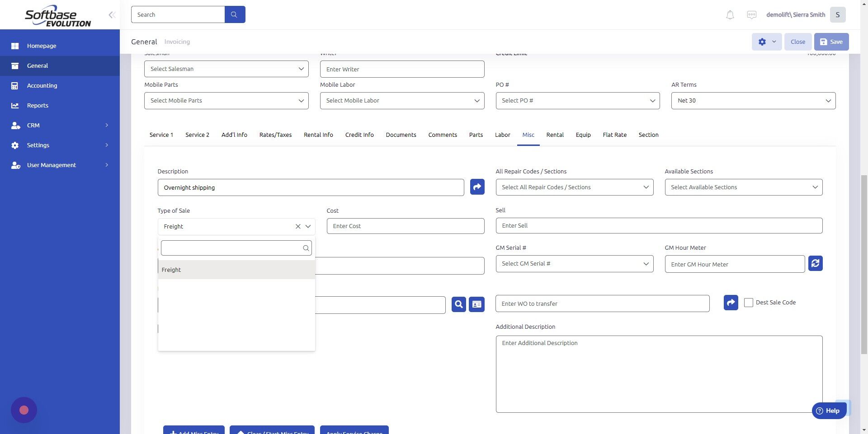Viewport: 868px width, 434px height.
Task: Open the feedback message bubble icon
Action: point(751,14)
